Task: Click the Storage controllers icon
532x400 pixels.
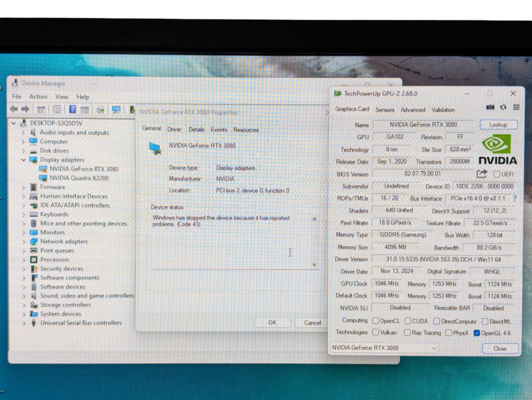Action: [34, 305]
